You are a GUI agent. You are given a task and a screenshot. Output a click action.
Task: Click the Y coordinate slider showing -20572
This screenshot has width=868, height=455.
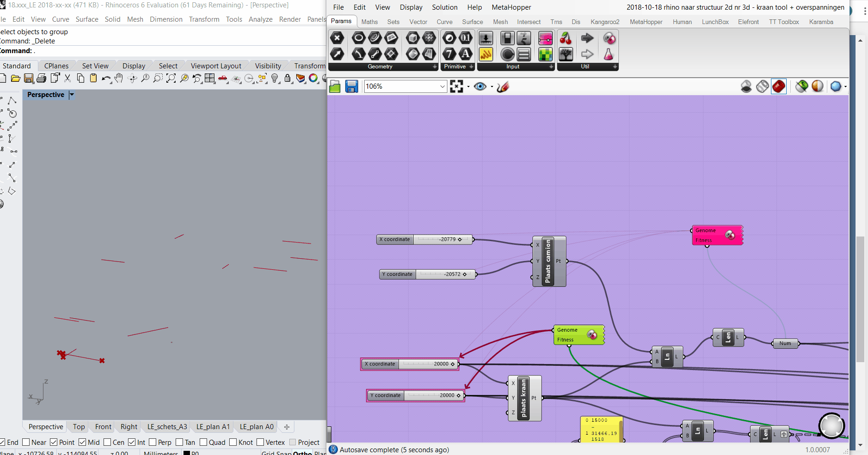pos(428,274)
